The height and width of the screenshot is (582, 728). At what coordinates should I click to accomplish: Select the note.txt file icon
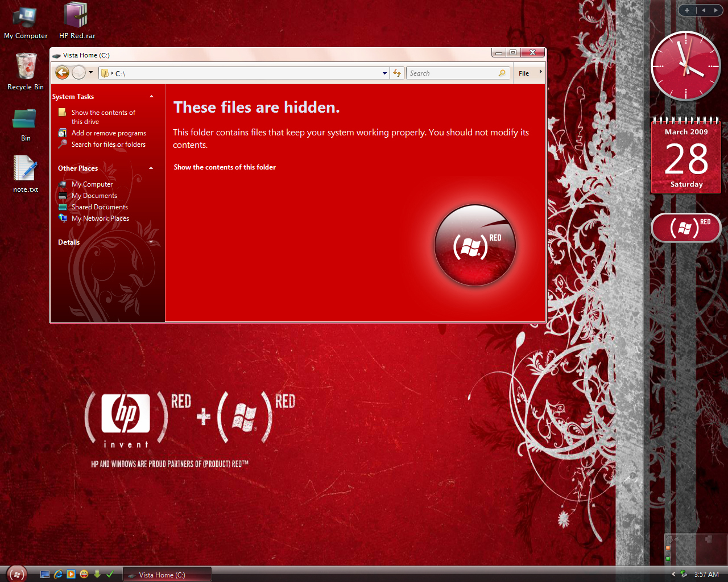coord(26,174)
